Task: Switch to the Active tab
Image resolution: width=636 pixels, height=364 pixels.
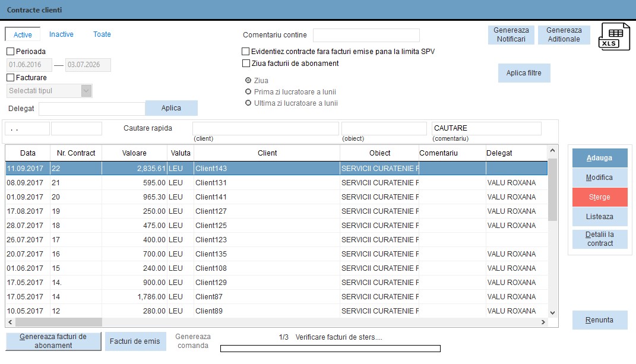Action: [23, 34]
